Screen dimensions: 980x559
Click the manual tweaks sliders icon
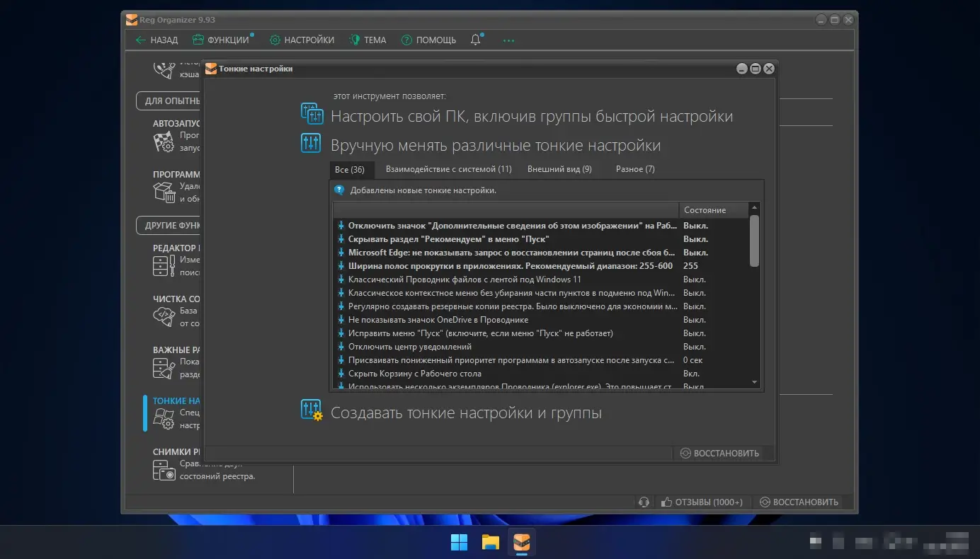pos(311,143)
